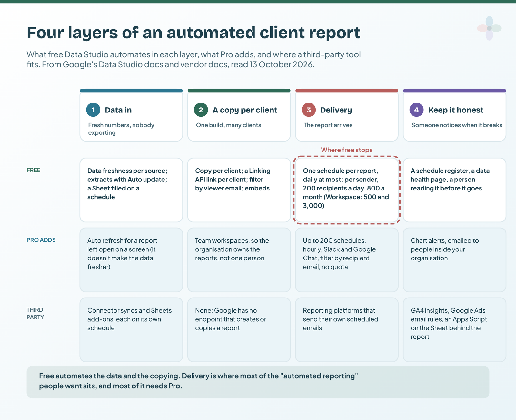
Task: Click the number 4 circle badge
Action: (416, 110)
